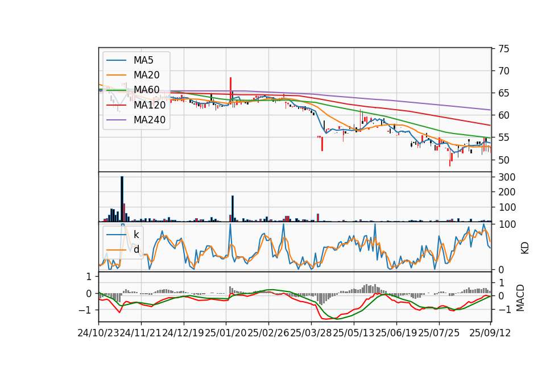The height and width of the screenshot is (392, 546).
Task: Click the 25/06/19 date axis label
Action: tap(396, 333)
